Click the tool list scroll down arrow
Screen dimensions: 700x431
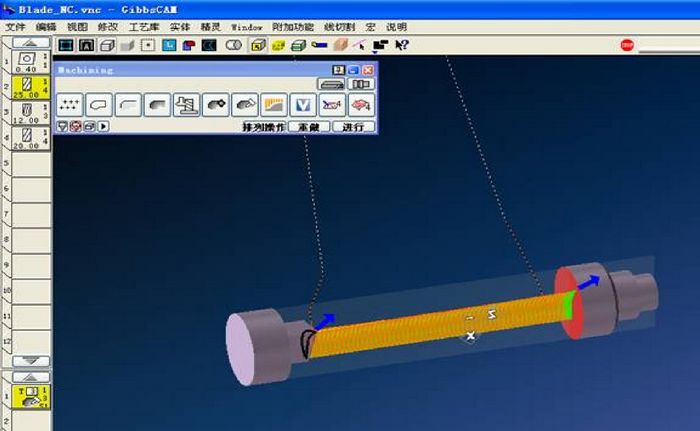coord(30,360)
